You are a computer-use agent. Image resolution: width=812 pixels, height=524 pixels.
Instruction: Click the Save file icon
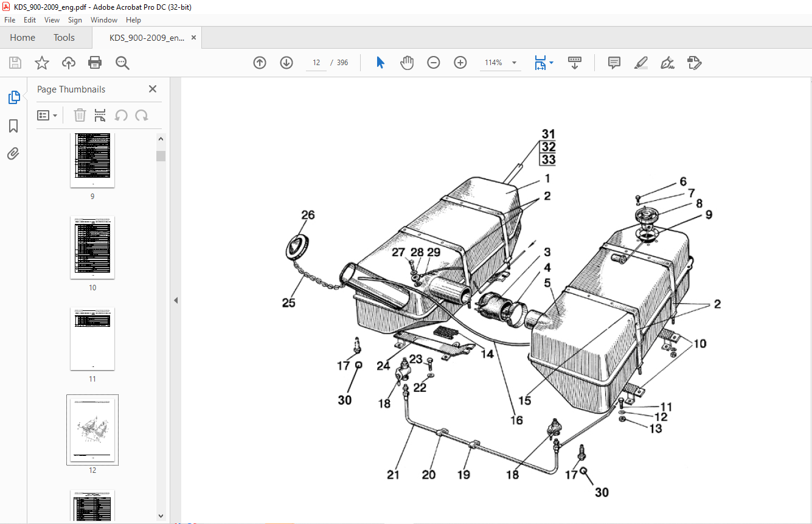pyautogui.click(x=15, y=63)
